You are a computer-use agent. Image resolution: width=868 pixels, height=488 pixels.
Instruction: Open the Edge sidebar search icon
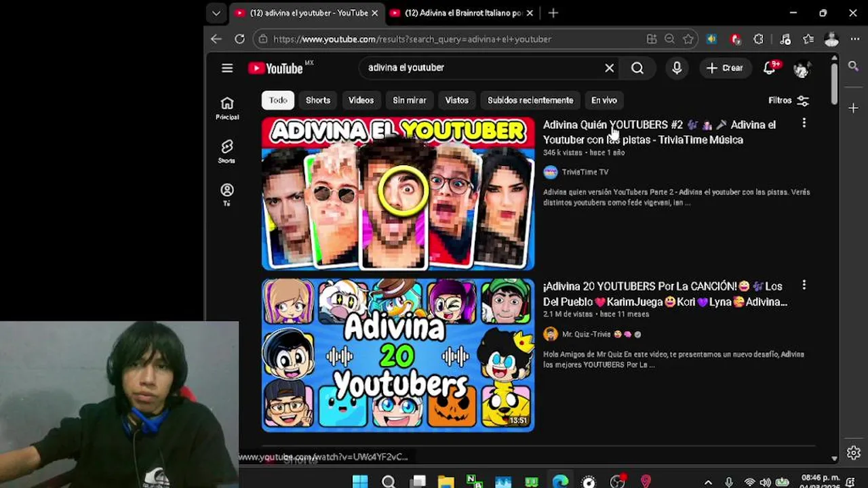tap(854, 66)
